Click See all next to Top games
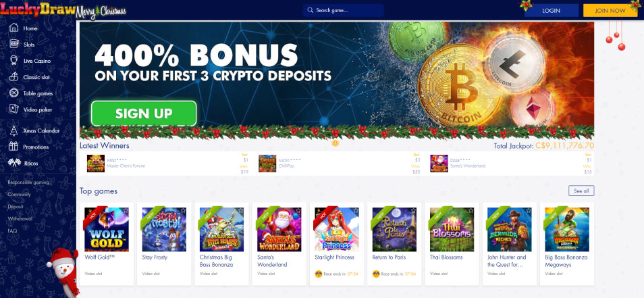Screen dimensions: 644x298 coord(581,191)
